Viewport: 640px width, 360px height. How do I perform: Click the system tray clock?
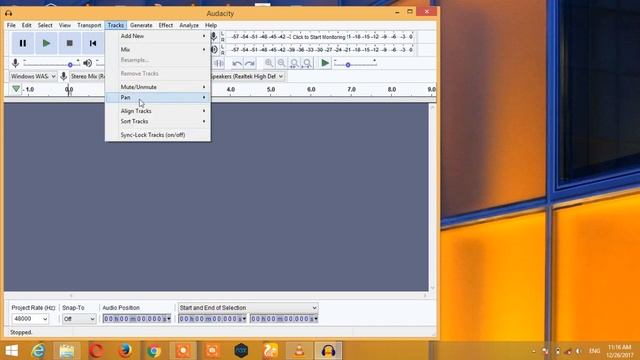coord(620,351)
